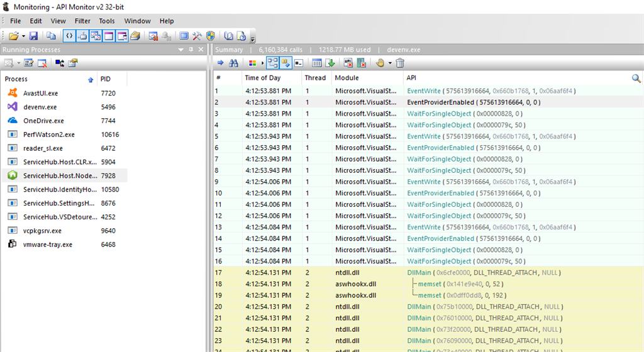Click the security shield toolbar icon
Screen dimensions: 644x352
point(210,36)
